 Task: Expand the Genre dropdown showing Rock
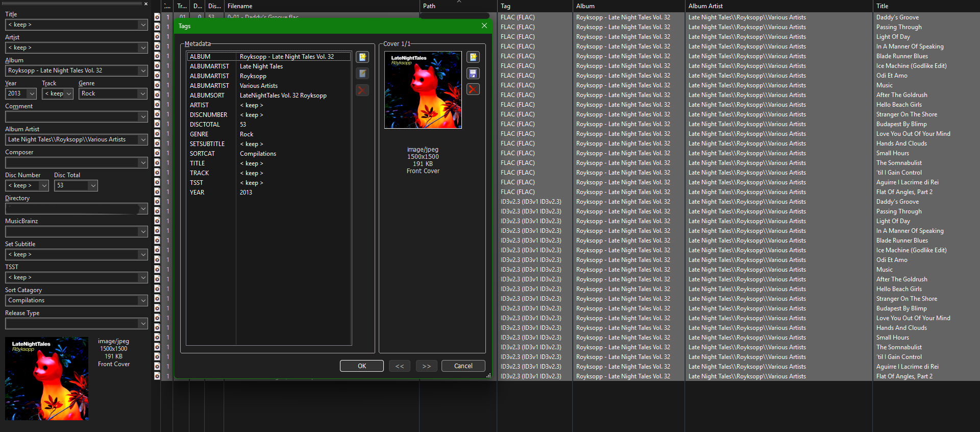pyautogui.click(x=143, y=94)
